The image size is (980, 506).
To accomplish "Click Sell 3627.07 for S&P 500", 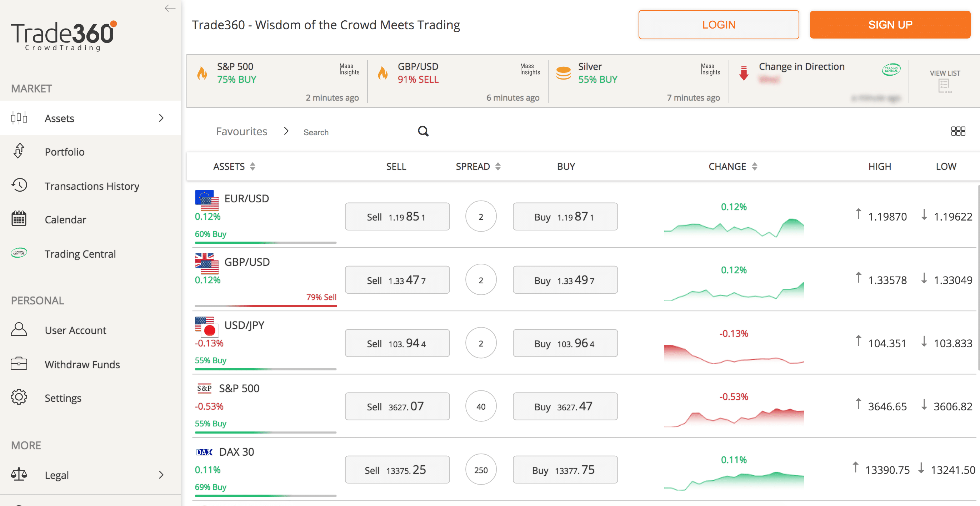I will pyautogui.click(x=397, y=406).
